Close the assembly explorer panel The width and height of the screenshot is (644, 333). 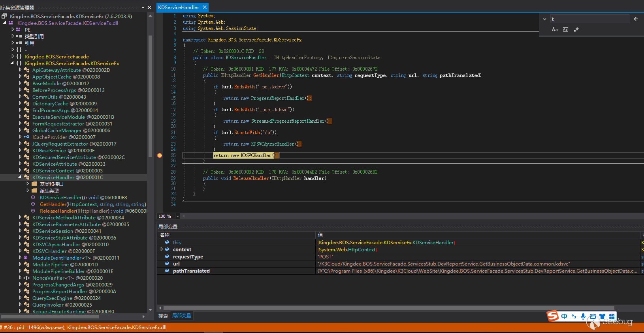pos(149,7)
